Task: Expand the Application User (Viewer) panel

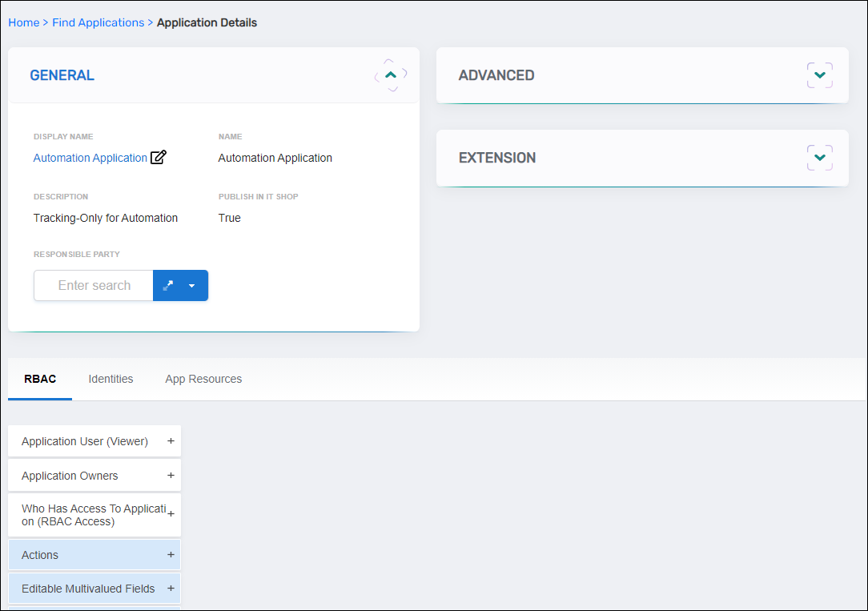Action: (170, 440)
